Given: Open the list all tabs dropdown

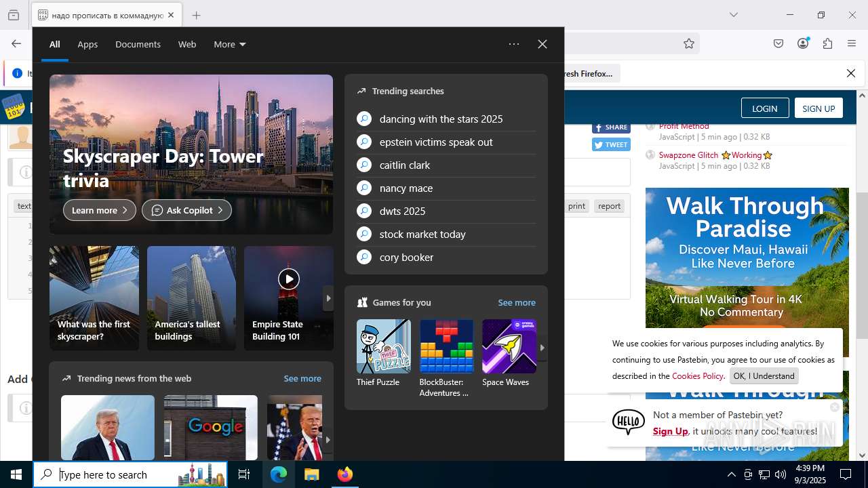Looking at the screenshot, I should coord(734,15).
